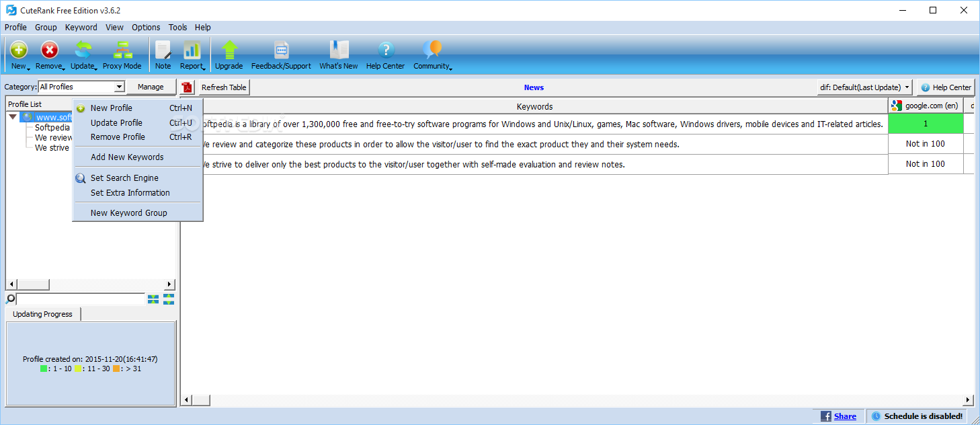Click the PDF export icon beside Refresh Table
Image resolution: width=980 pixels, height=425 pixels.
click(188, 87)
